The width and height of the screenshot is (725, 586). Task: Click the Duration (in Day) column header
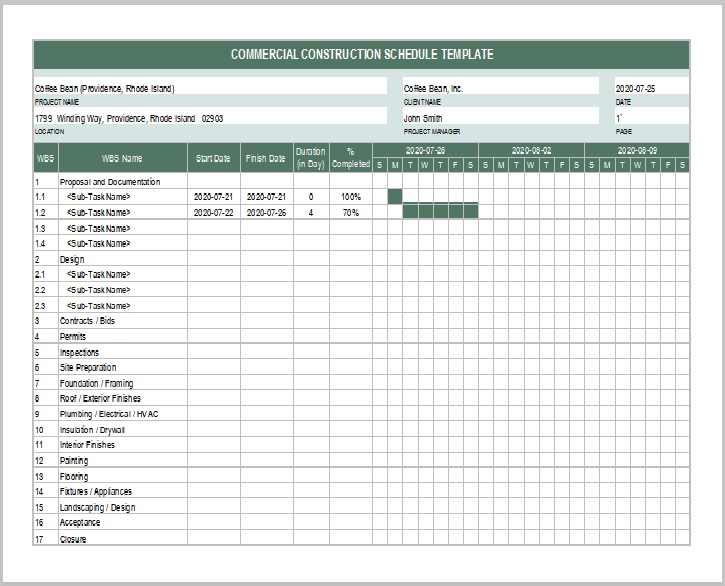311,158
